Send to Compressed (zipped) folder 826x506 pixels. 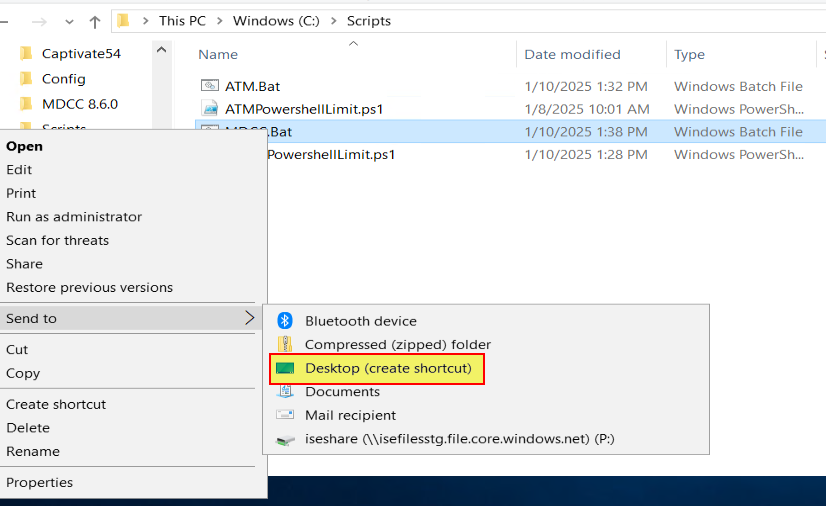[x=398, y=344]
